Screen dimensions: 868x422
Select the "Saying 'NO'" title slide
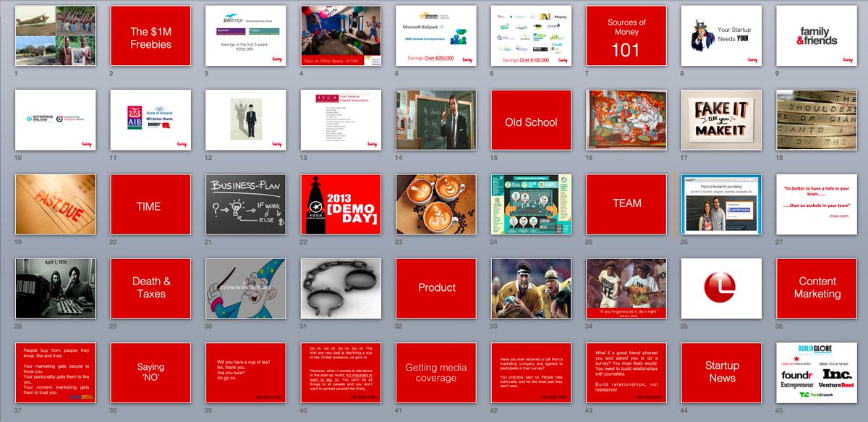(x=150, y=373)
